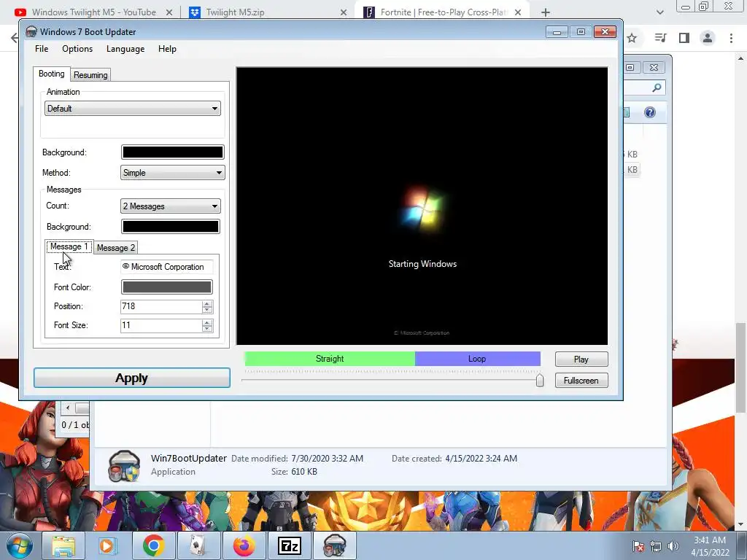Increase Font Size with up arrow
The width and height of the screenshot is (747, 560).
point(206,322)
